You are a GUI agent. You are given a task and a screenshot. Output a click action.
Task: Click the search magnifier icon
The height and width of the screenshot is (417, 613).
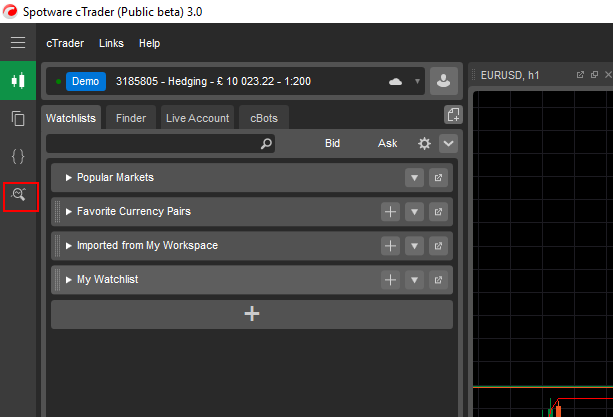[x=266, y=143]
